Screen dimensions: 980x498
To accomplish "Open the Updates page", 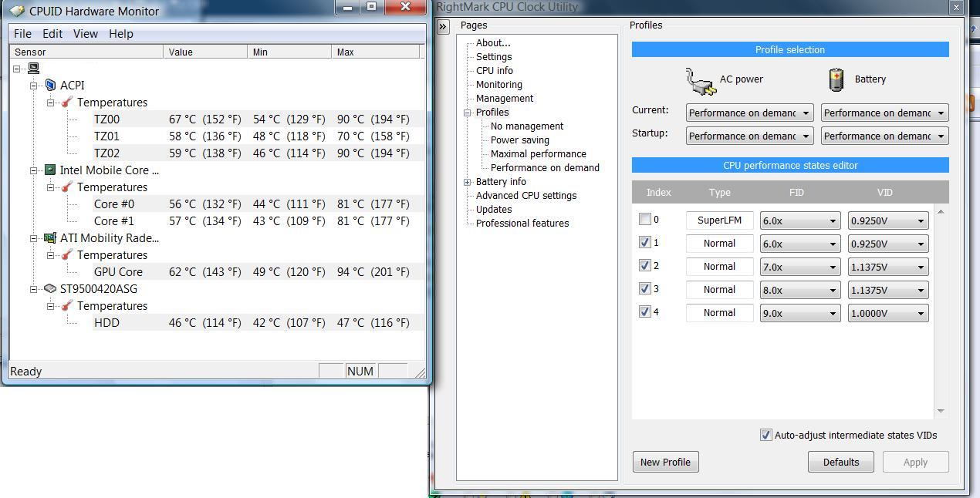I will 494,209.
